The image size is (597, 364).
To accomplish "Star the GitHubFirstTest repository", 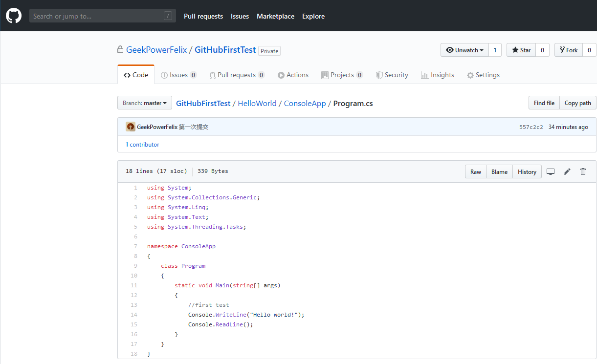I will tap(521, 50).
